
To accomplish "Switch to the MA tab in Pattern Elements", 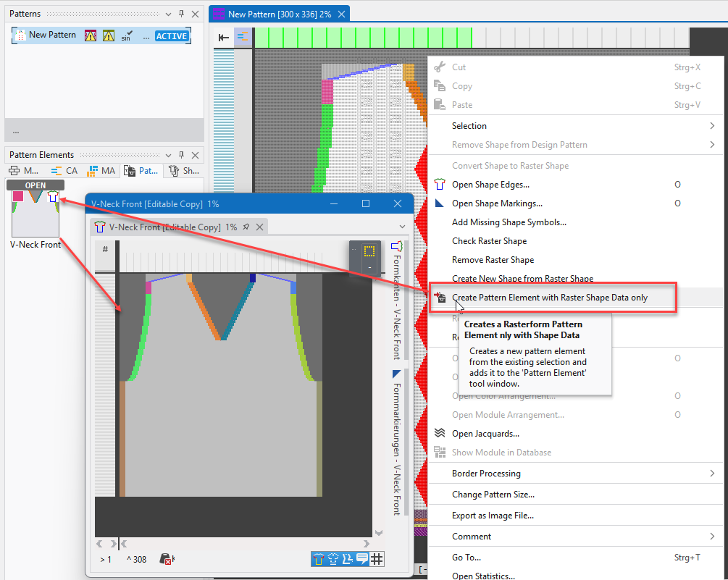I will coord(101,171).
